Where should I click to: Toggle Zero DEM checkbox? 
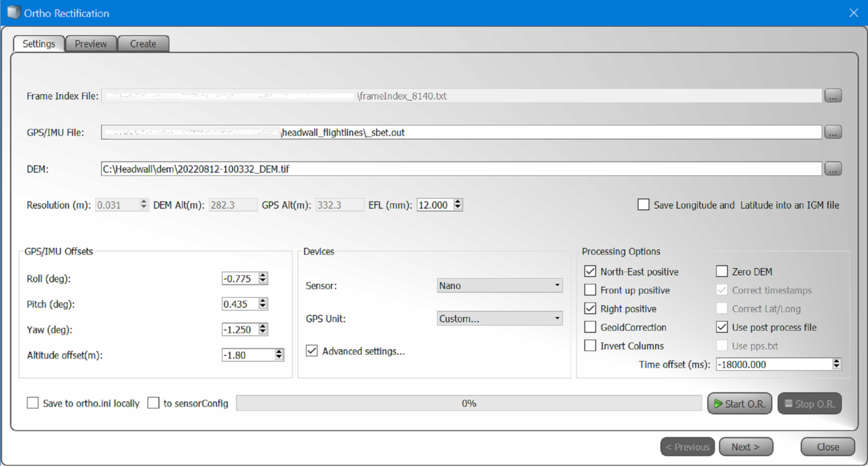(x=722, y=272)
